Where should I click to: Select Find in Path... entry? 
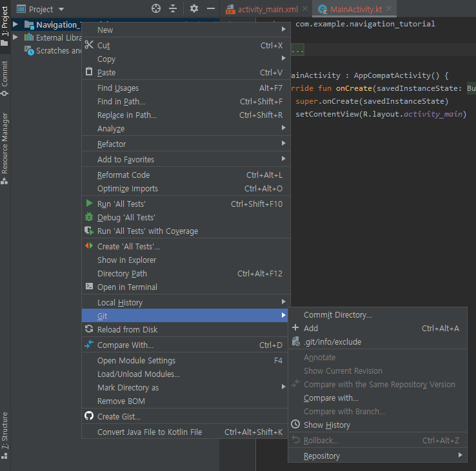(x=186, y=102)
